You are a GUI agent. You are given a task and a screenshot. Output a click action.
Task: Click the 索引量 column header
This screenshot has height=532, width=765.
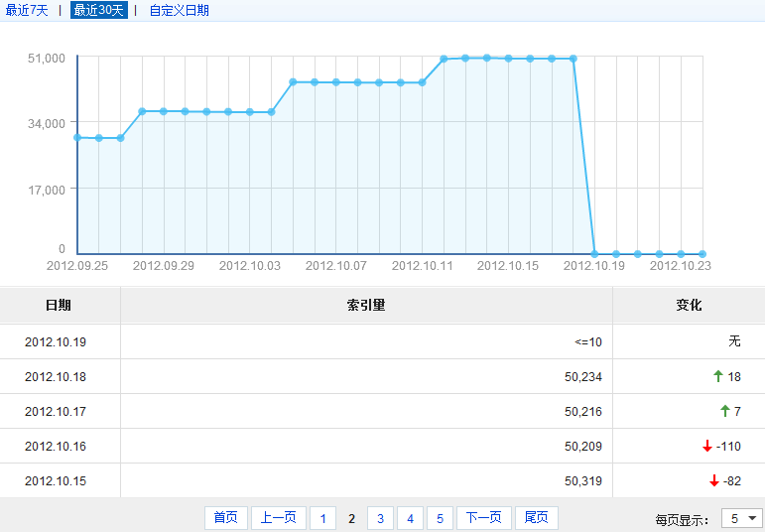pyautogui.click(x=365, y=305)
